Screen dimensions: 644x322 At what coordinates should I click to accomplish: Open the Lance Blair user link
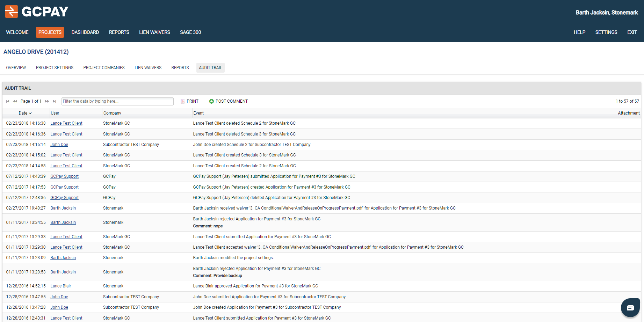point(60,286)
